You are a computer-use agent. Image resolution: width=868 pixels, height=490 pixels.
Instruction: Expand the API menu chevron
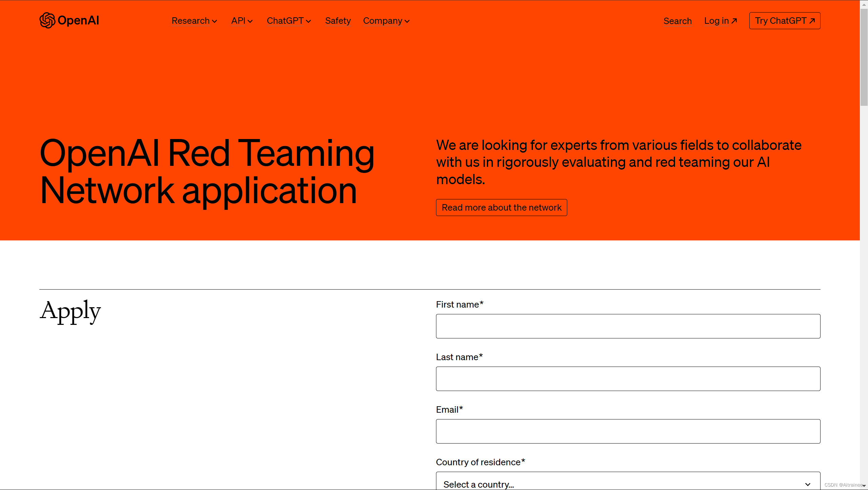[x=250, y=21]
